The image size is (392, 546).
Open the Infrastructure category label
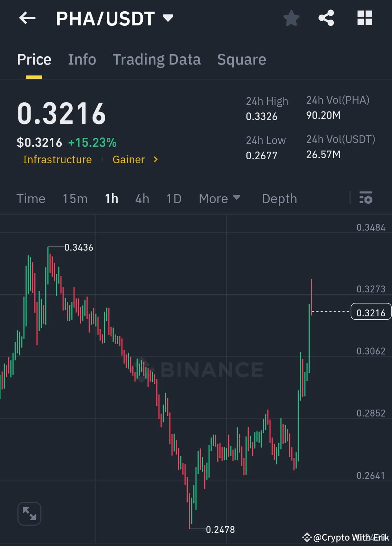coord(57,159)
